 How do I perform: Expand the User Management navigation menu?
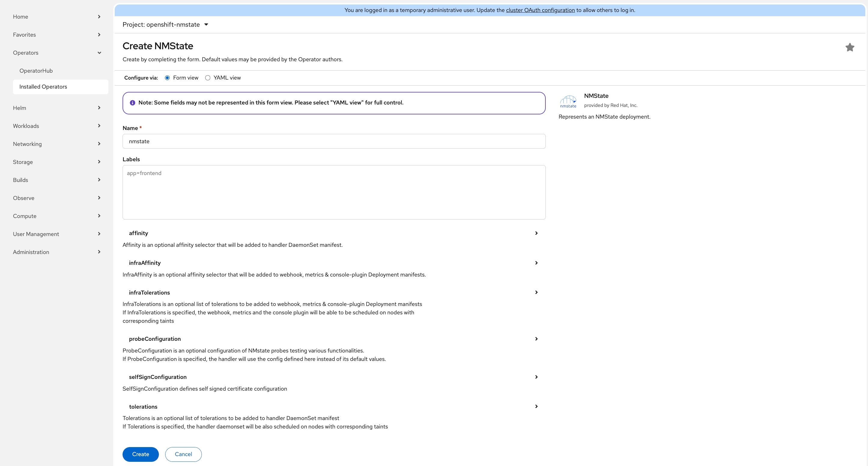[x=56, y=234]
